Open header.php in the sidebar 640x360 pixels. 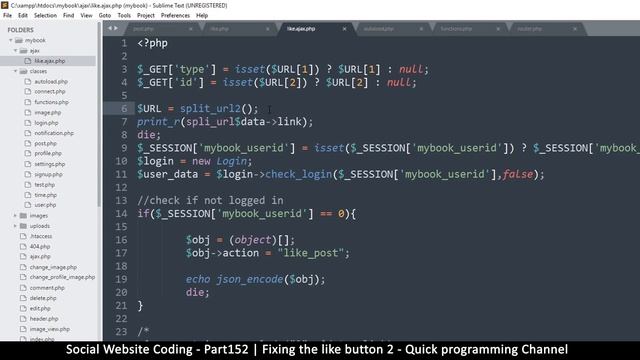pyautogui.click(x=44, y=319)
